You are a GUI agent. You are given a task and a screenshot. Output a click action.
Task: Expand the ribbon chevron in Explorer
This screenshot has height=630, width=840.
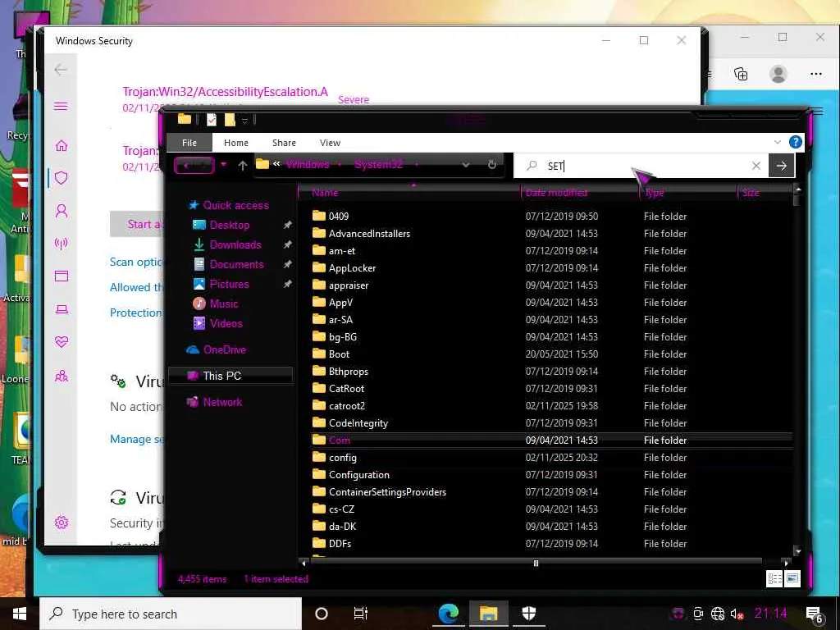tap(778, 142)
